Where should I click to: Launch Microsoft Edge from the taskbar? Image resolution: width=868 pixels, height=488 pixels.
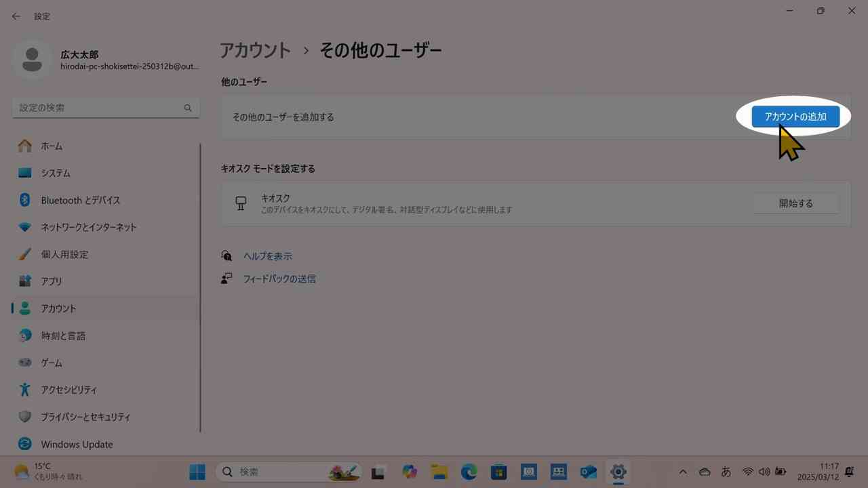coord(469,471)
